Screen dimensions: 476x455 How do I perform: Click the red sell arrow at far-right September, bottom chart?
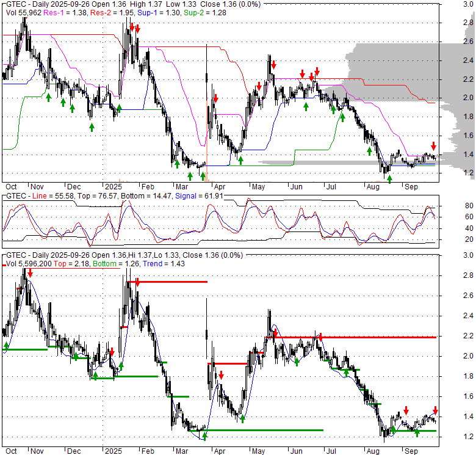pyautogui.click(x=435, y=410)
